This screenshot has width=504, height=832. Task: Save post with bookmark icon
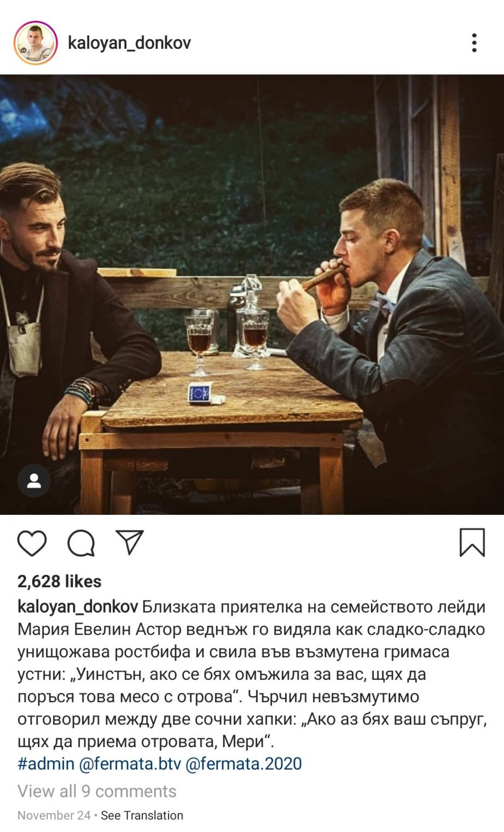[x=472, y=542]
